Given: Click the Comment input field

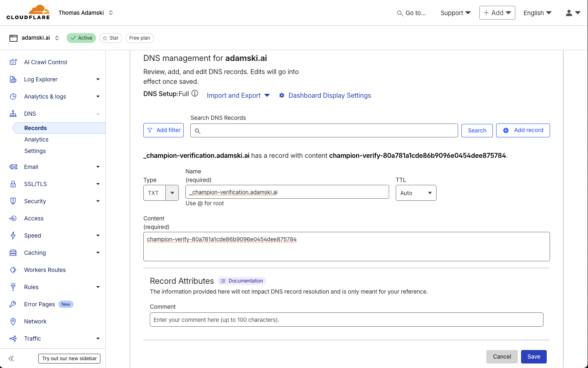Looking at the screenshot, I should [346, 319].
